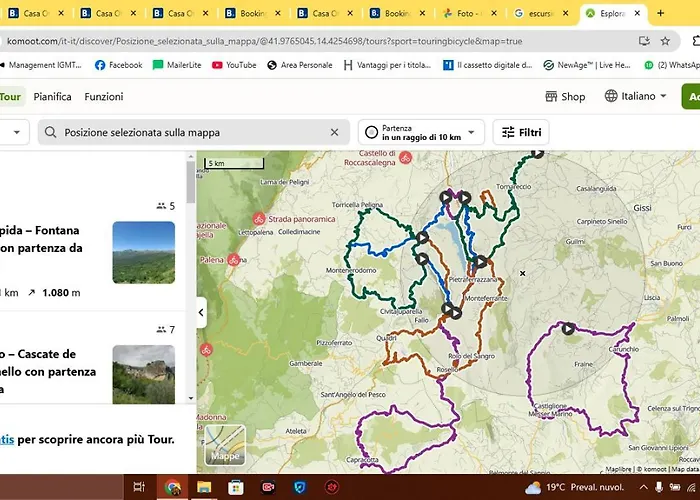Open the Funzioni menu
The width and height of the screenshot is (700, 500).
coord(104,97)
